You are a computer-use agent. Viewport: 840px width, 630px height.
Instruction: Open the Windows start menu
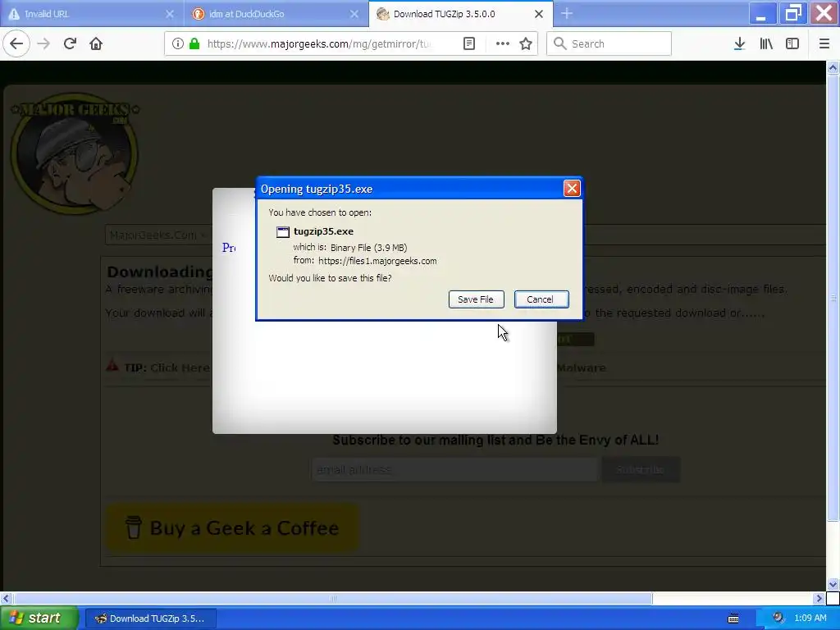point(39,619)
